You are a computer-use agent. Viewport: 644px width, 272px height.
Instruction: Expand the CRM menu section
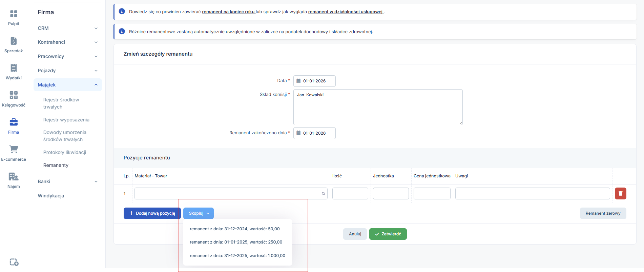pyautogui.click(x=67, y=28)
